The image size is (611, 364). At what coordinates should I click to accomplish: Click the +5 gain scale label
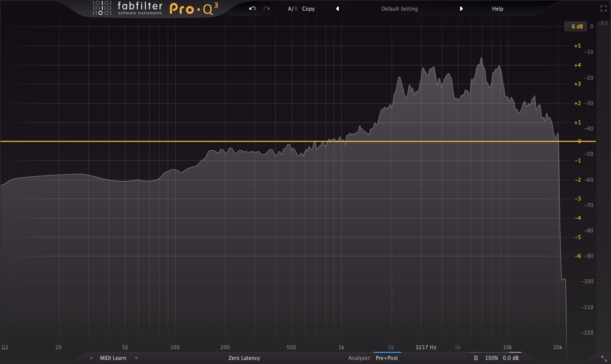click(577, 46)
